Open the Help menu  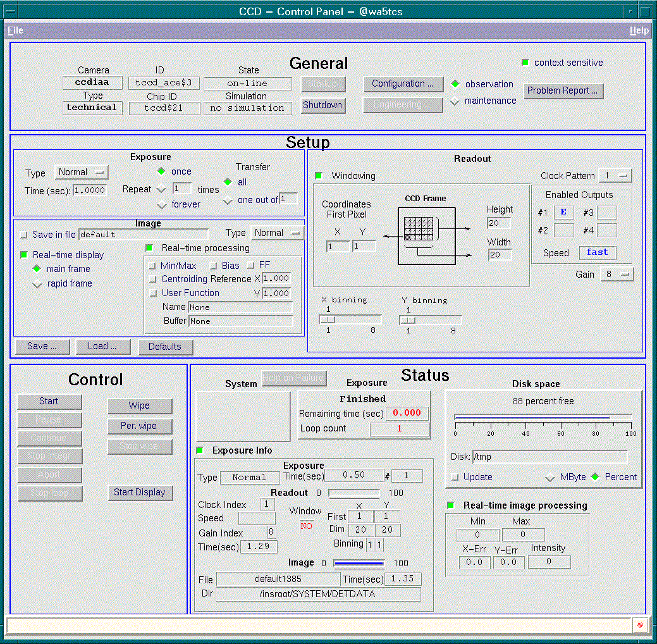tap(639, 30)
